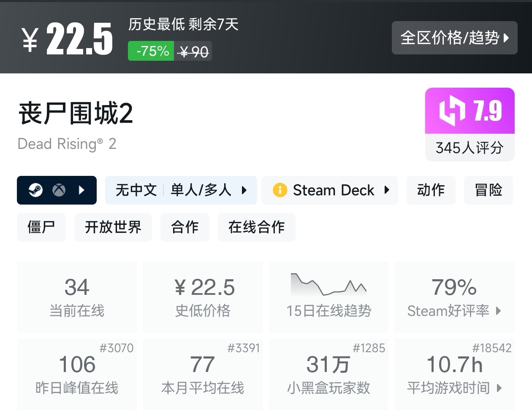Click the Steam platform icon
This screenshot has height=418, width=532.
35,190
